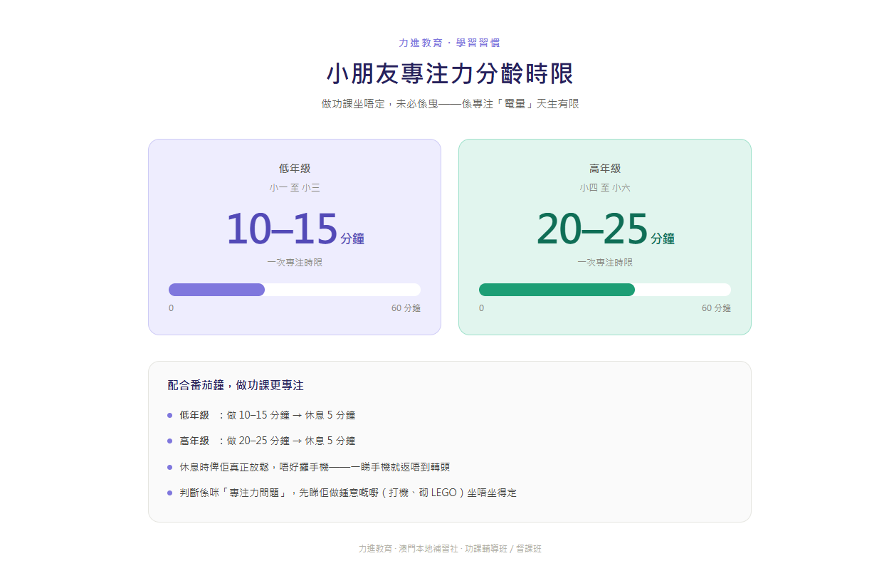The image size is (889, 588).
Task: Click the 低年級 card heading
Action: pos(295,169)
